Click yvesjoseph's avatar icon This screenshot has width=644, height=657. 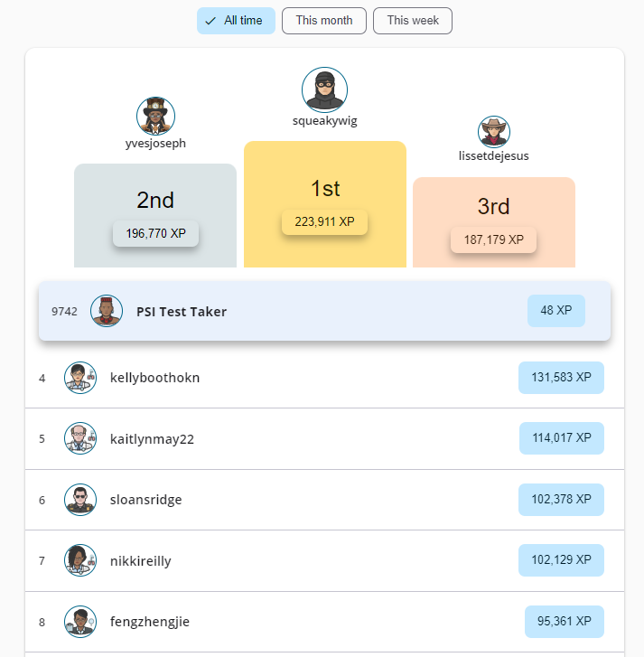[x=155, y=116]
